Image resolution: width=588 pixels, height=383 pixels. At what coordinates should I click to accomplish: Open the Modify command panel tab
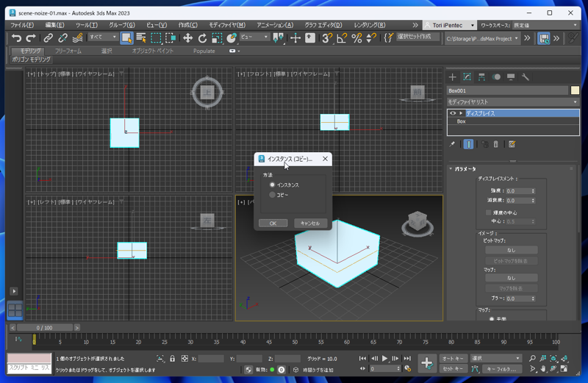click(x=467, y=77)
